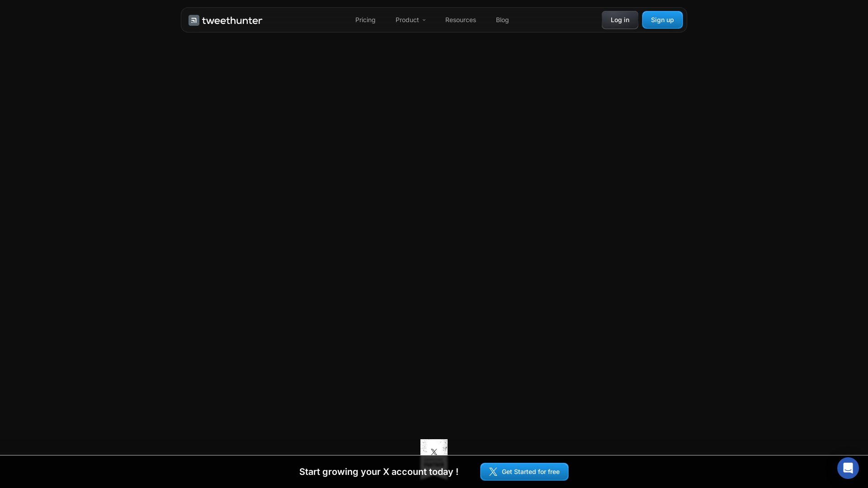Go to the Pricing page
The width and height of the screenshot is (868, 488).
coord(365,20)
